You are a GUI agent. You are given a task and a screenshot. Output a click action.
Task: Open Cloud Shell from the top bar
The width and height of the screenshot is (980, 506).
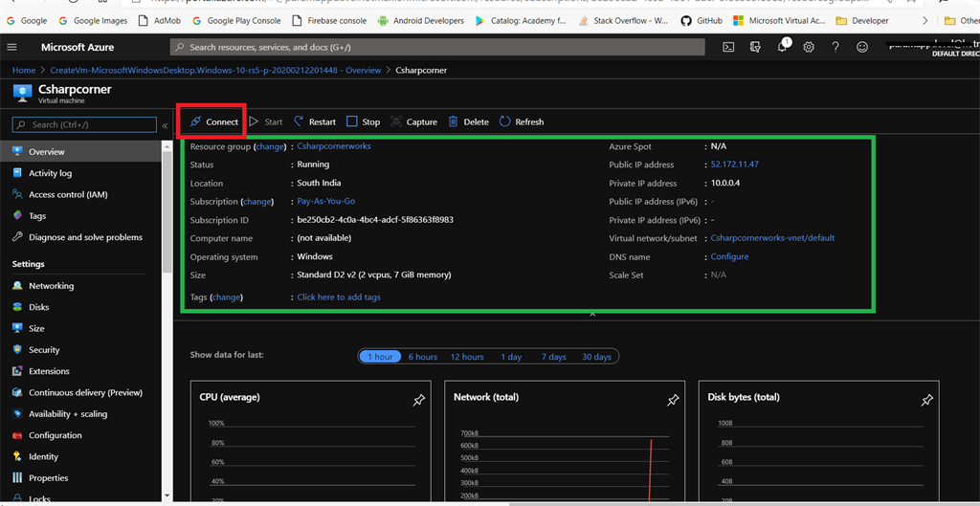728,47
